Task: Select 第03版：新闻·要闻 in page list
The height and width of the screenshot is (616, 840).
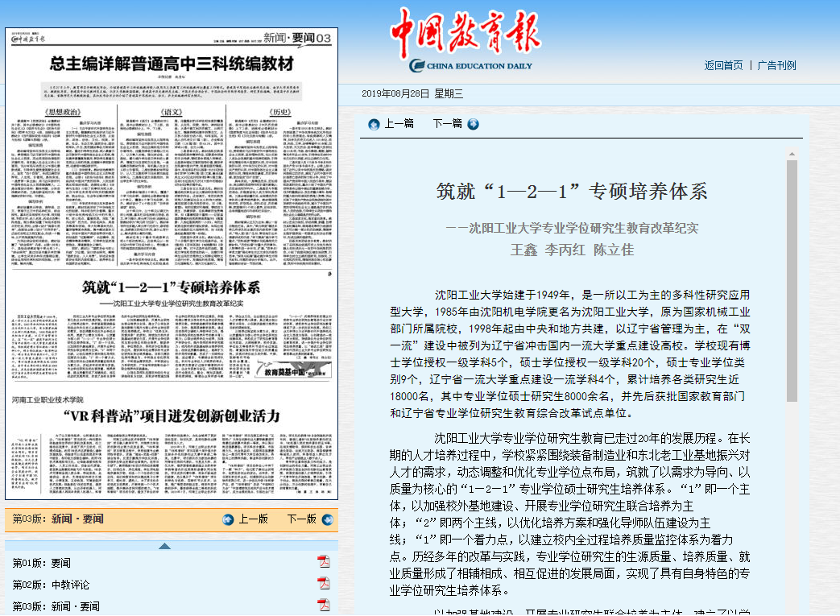Action: [56, 606]
